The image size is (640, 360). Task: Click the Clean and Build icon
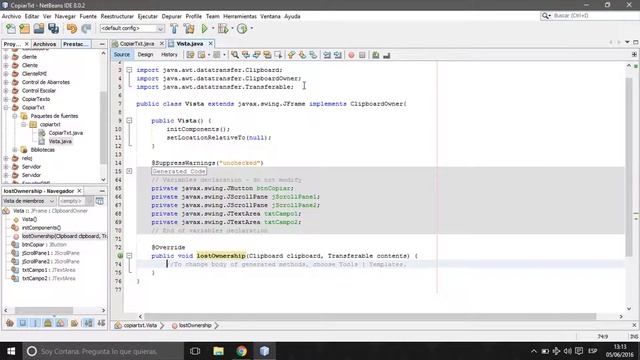[x=189, y=29]
